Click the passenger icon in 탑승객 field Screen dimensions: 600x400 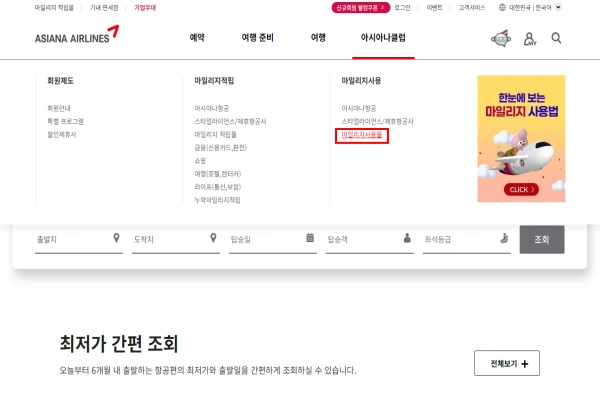tap(407, 238)
